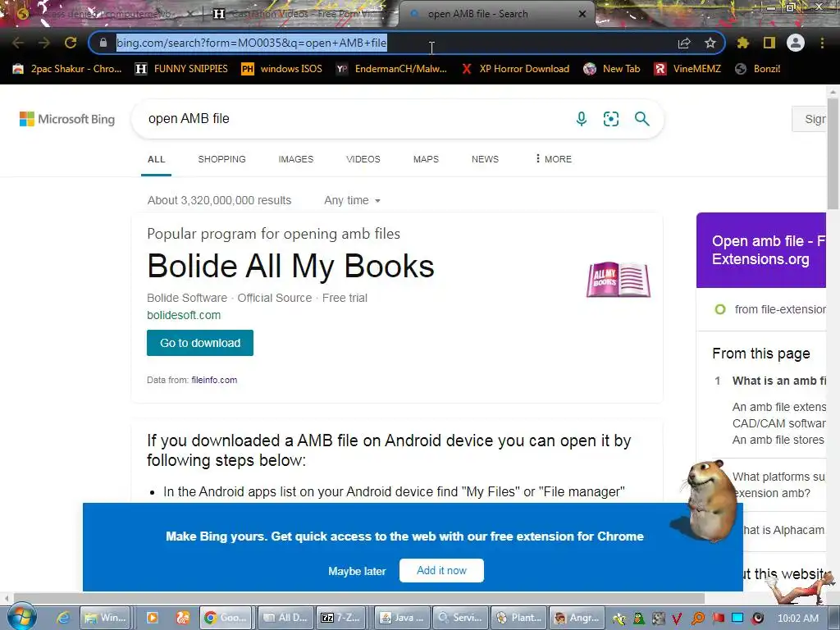Open the Win... explorer taskbar button

106,618
